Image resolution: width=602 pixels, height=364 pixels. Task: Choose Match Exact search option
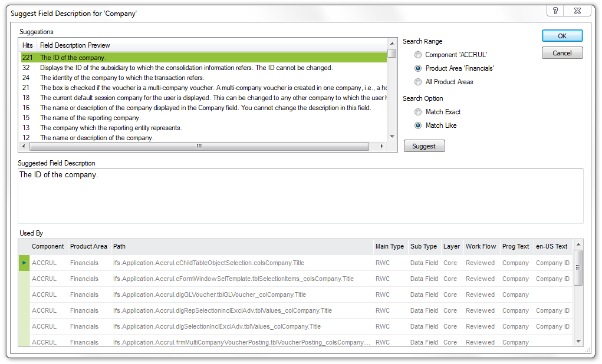418,112
